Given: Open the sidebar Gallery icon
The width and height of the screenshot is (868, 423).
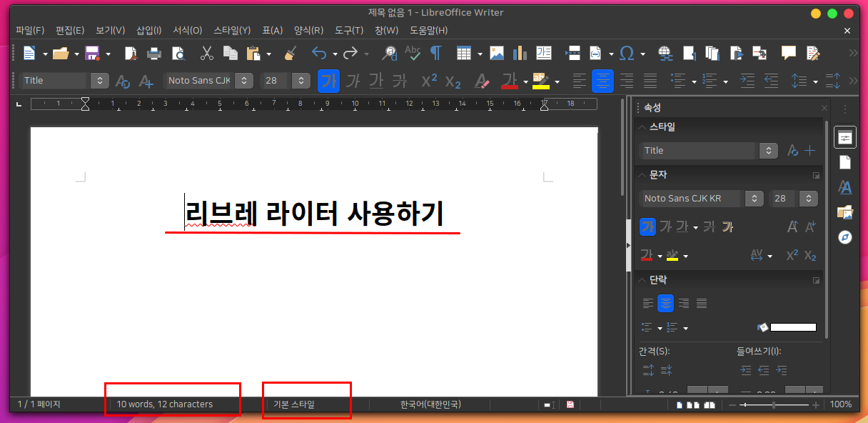Looking at the screenshot, I should [845, 211].
